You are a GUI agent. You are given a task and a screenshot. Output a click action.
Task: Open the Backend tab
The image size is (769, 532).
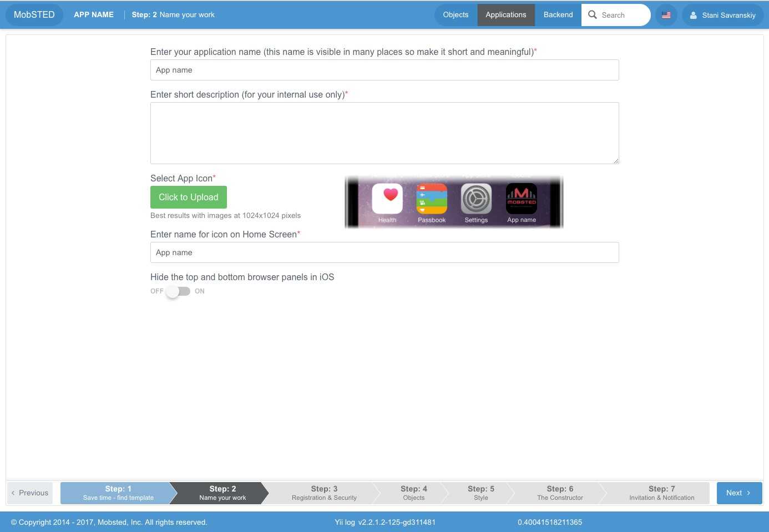click(x=558, y=15)
